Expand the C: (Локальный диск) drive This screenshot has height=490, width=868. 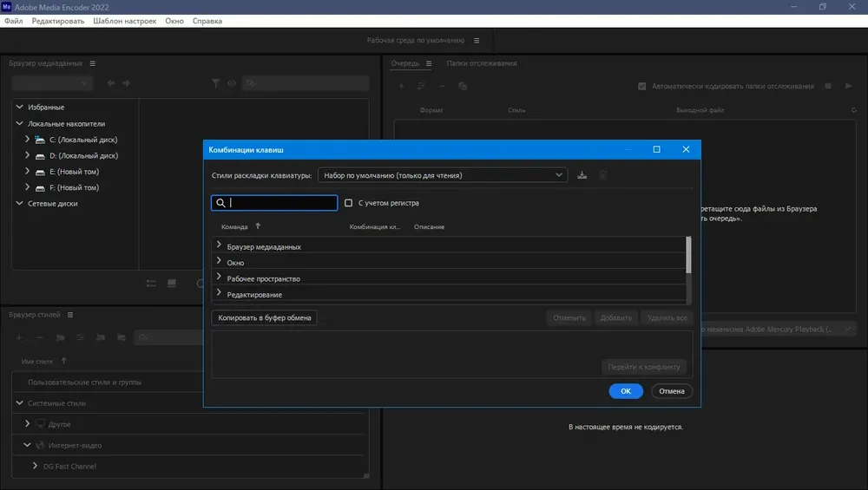pyautogui.click(x=27, y=140)
